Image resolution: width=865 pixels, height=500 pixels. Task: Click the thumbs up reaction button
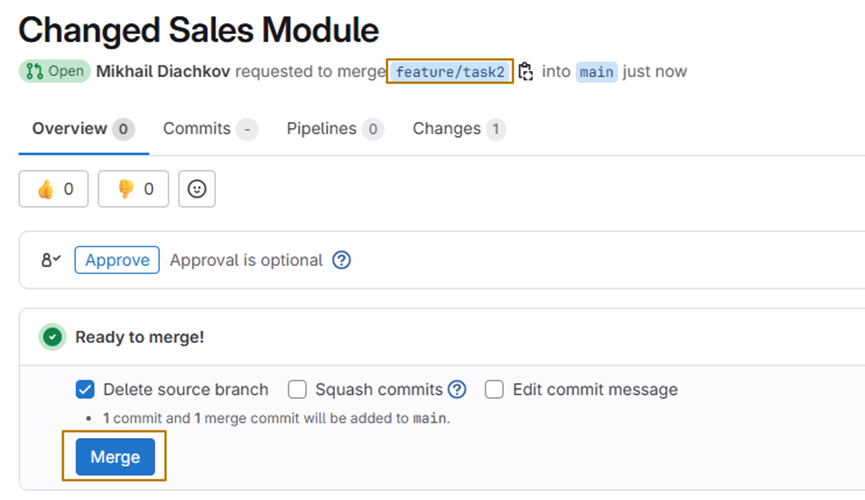point(54,189)
